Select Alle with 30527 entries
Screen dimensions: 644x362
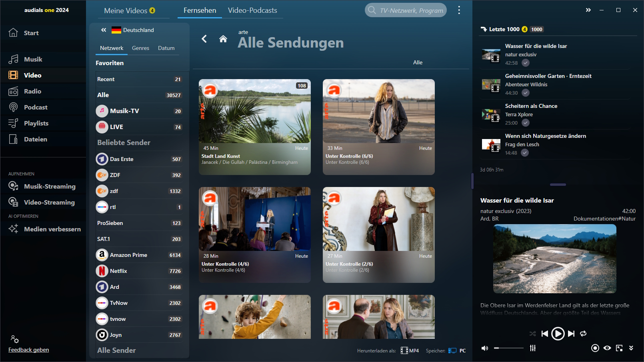139,95
